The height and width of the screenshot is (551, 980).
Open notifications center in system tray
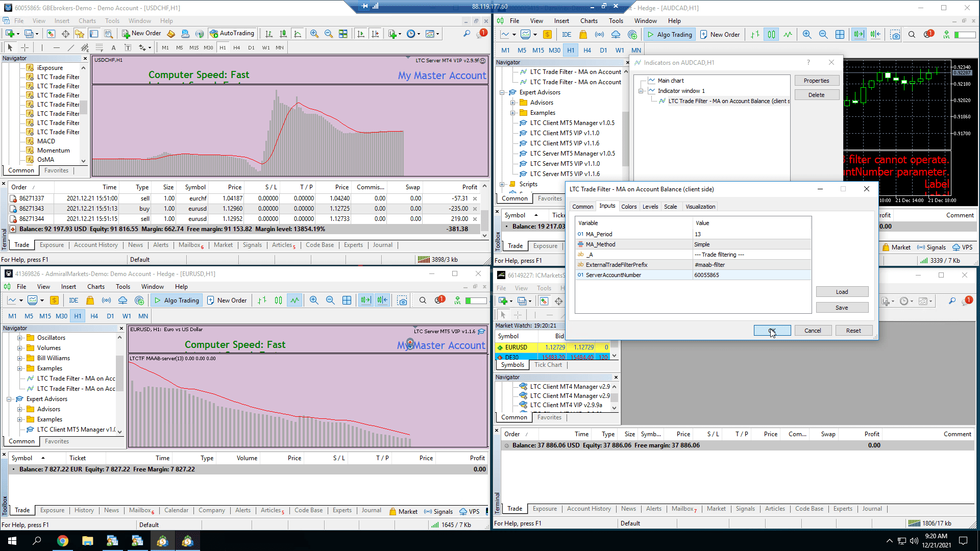[963, 541]
